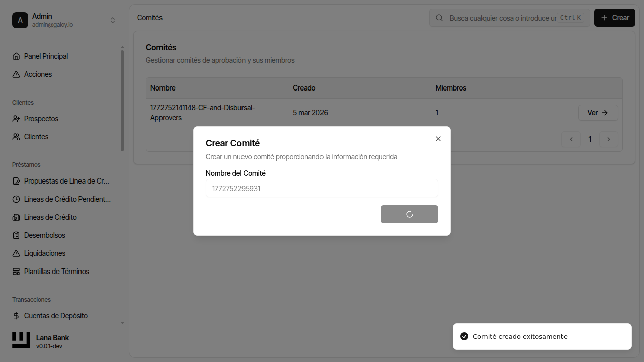Click the Clientes people icon
The image size is (644, 362).
pos(16,137)
